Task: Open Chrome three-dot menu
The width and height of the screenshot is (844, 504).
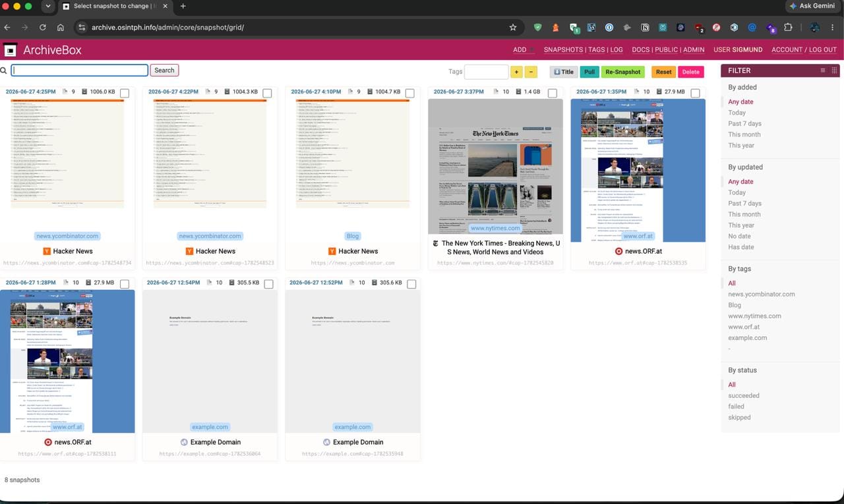Action: point(833,28)
